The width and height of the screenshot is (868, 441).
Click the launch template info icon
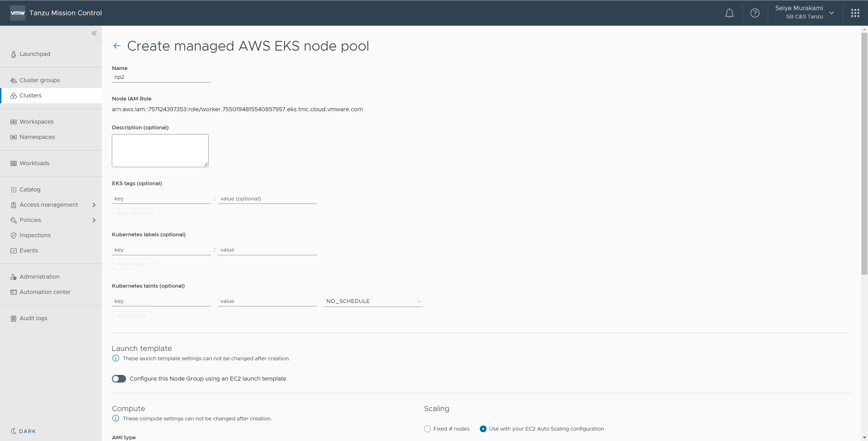click(116, 358)
